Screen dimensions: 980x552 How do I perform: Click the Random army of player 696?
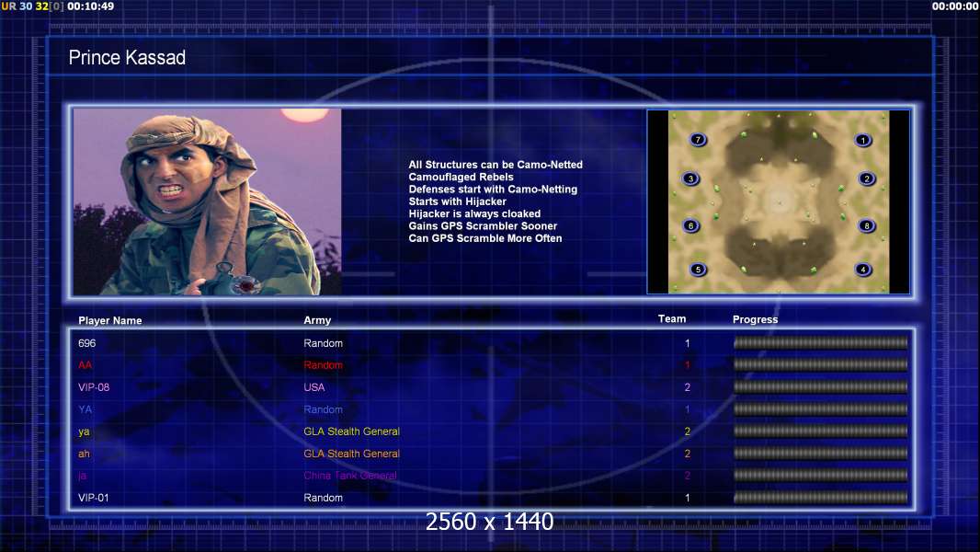pos(323,343)
